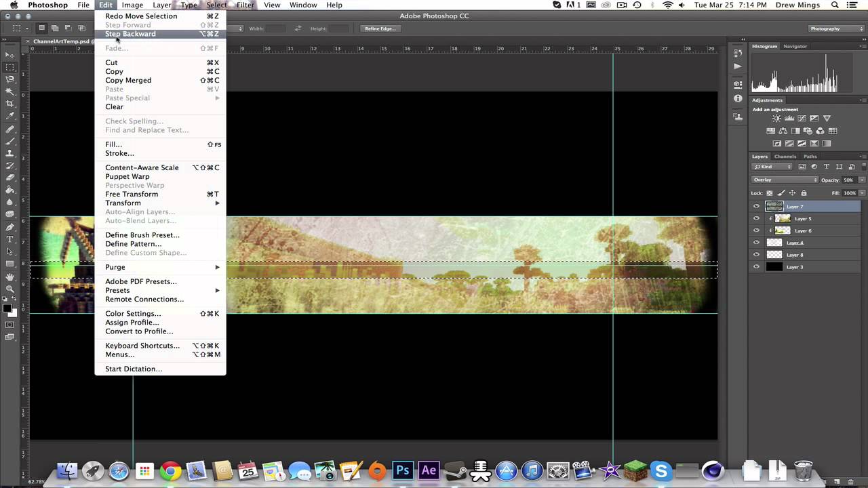Image resolution: width=868 pixels, height=488 pixels.
Task: Hide Layer 7 with its eye icon
Action: (756, 207)
